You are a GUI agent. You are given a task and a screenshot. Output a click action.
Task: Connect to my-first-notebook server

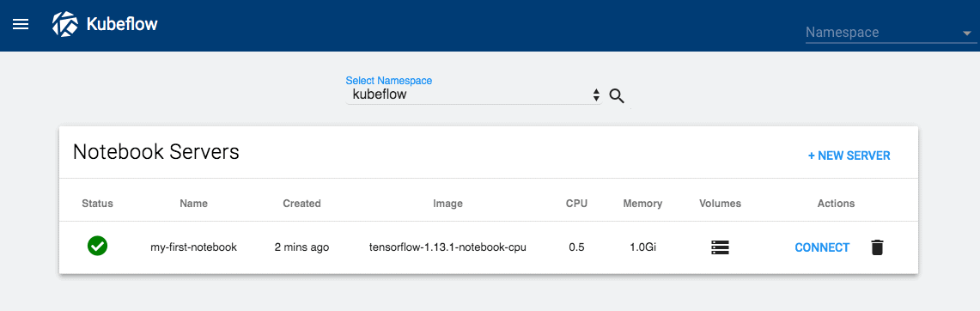pyautogui.click(x=822, y=247)
